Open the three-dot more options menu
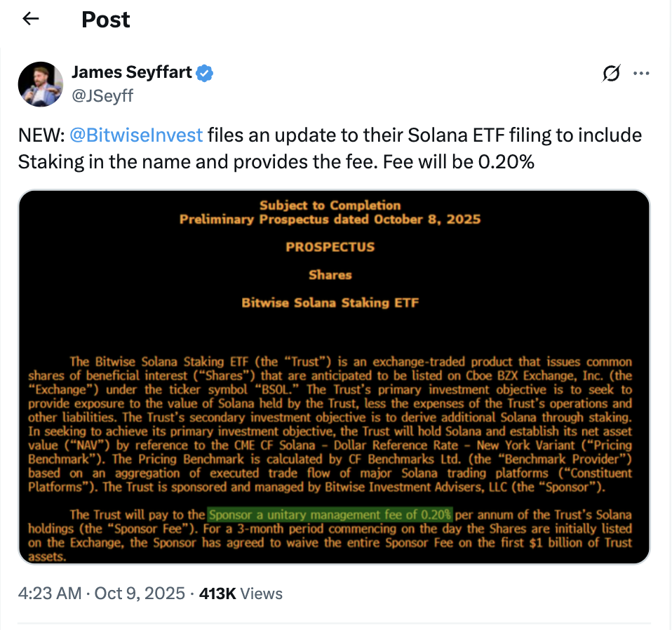This screenshot has height=630, width=672. pos(641,73)
